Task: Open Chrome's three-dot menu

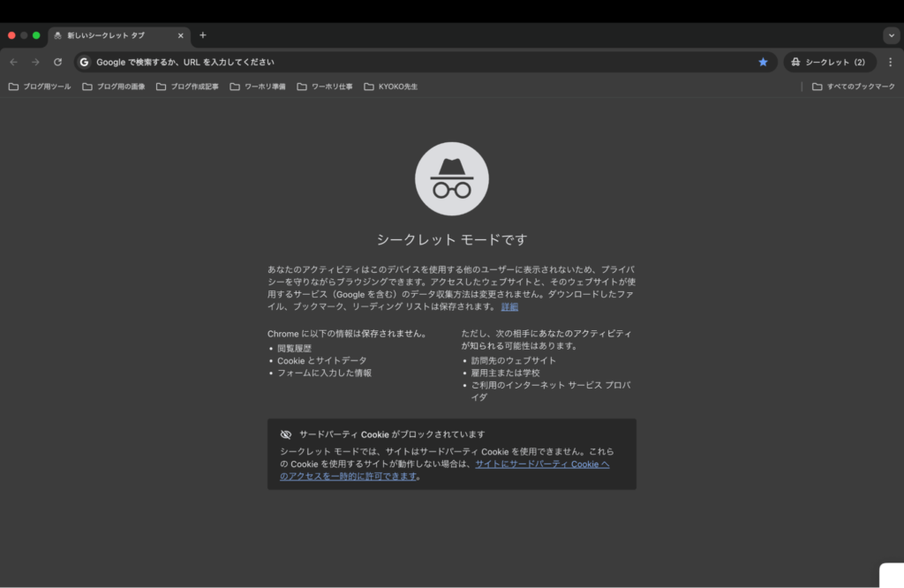Action: click(x=890, y=62)
